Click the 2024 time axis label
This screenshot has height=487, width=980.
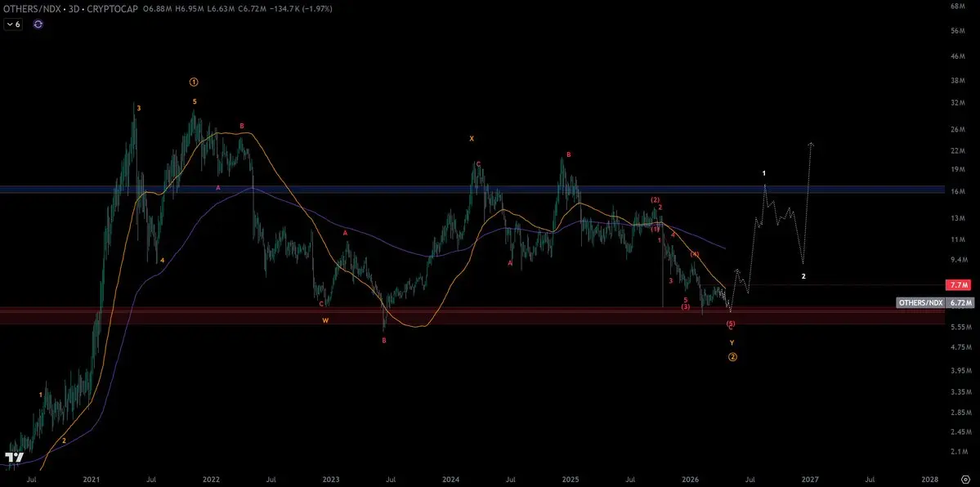click(450, 480)
